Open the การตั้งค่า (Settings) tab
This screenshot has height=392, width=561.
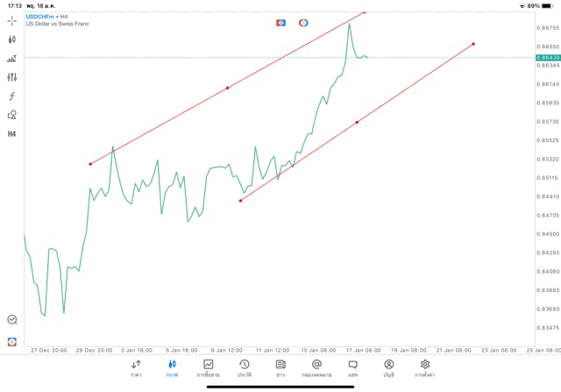(425, 367)
